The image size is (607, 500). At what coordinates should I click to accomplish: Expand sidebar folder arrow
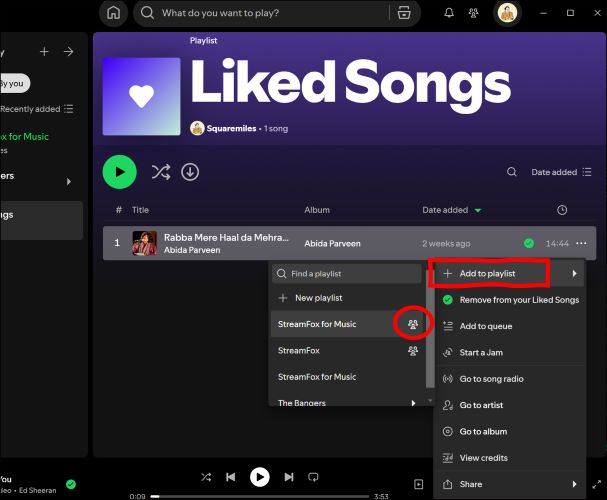click(x=69, y=182)
